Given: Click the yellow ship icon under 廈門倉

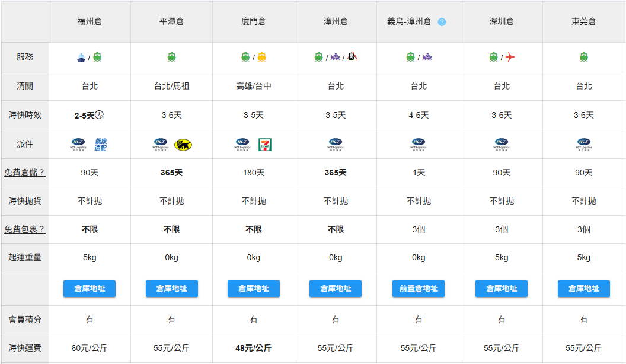Looking at the screenshot, I should [x=261, y=58].
